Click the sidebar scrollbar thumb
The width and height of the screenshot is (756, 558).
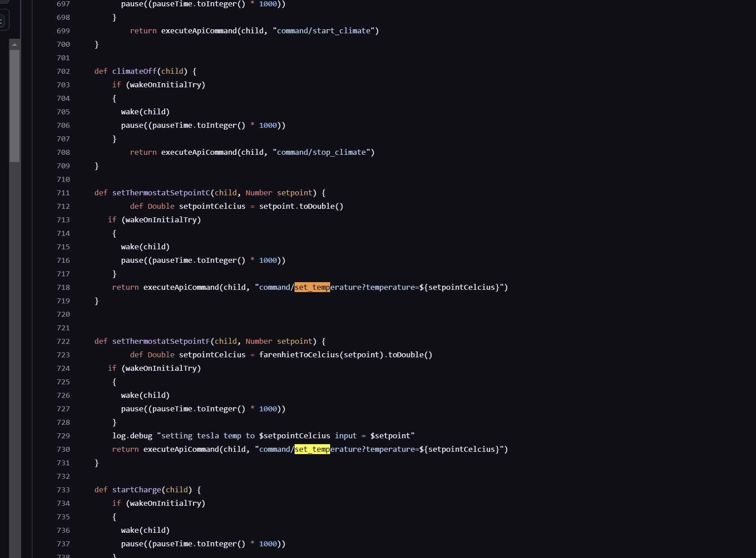pyautogui.click(x=15, y=106)
